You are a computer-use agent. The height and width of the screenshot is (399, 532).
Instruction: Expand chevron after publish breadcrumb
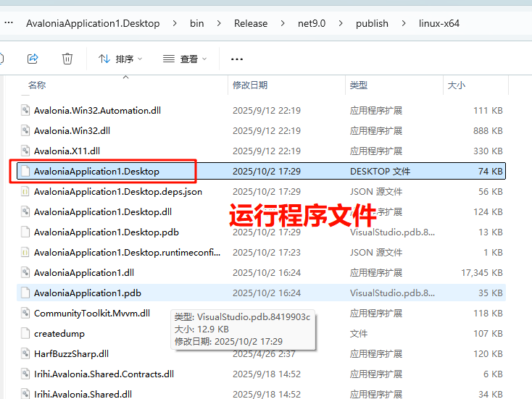click(x=404, y=23)
